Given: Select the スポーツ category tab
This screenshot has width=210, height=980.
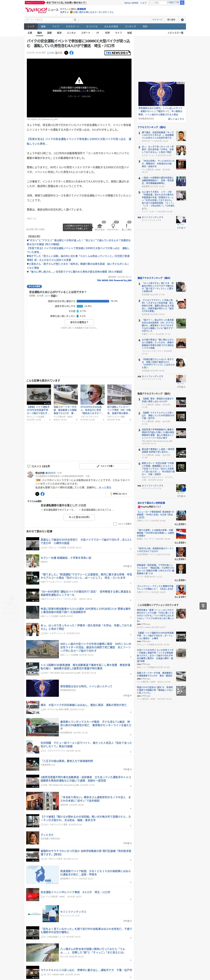Looking at the screenshot, I should 86,33.
